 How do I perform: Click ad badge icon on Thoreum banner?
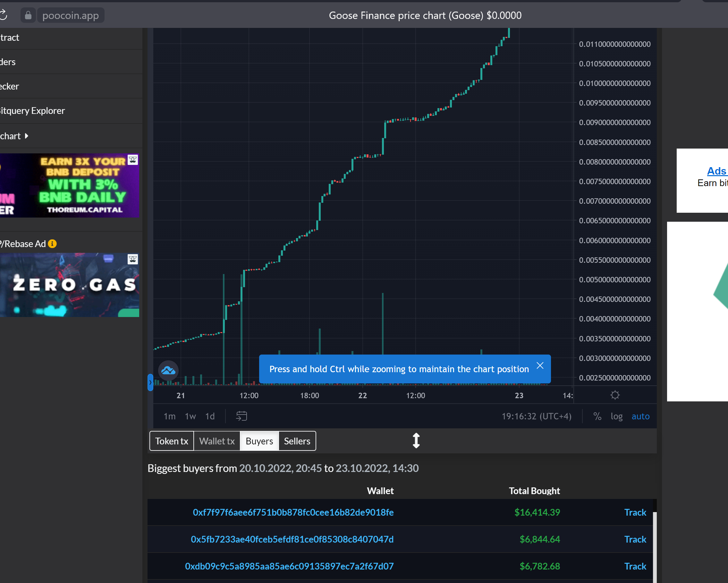[x=133, y=160]
